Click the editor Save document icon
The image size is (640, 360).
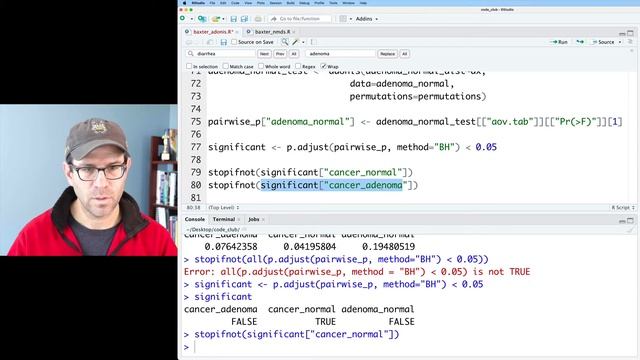coord(223,42)
